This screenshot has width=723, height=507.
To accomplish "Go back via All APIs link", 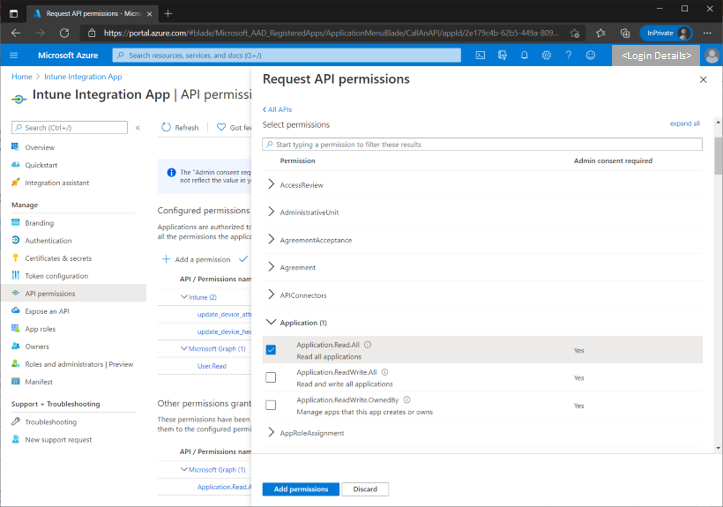I will click(x=277, y=109).
